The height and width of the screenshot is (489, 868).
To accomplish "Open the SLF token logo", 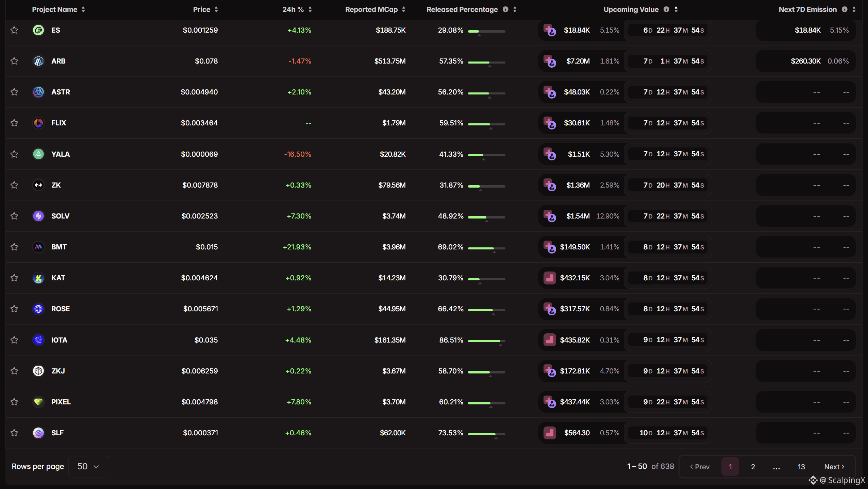I will coord(38,433).
